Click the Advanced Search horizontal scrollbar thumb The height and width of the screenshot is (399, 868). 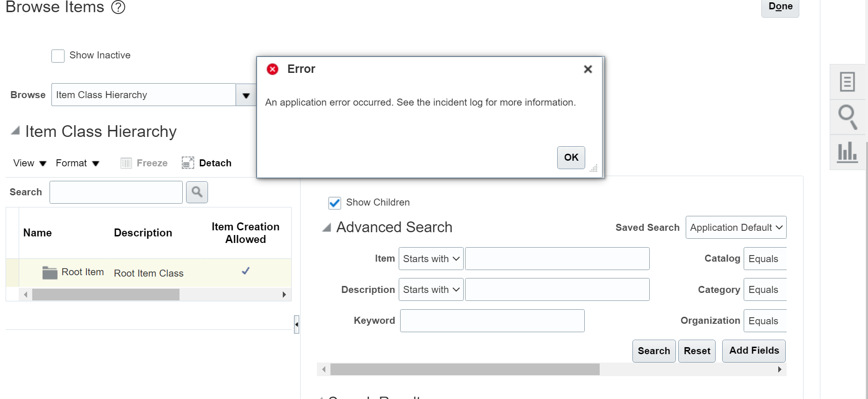click(465, 370)
